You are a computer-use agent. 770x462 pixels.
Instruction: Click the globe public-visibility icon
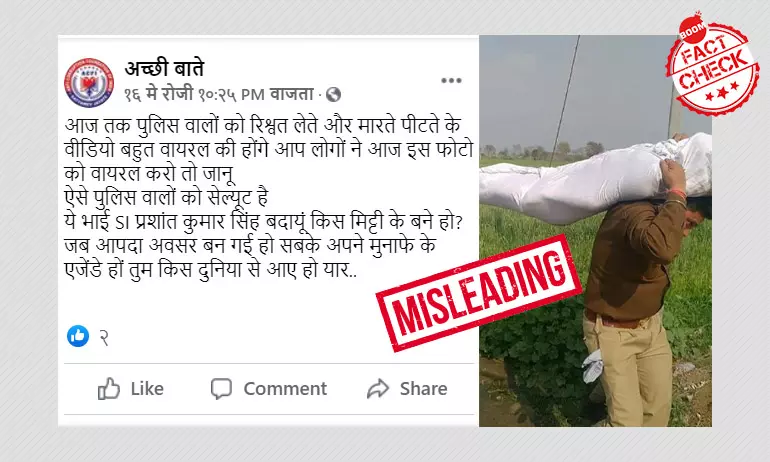point(333,94)
